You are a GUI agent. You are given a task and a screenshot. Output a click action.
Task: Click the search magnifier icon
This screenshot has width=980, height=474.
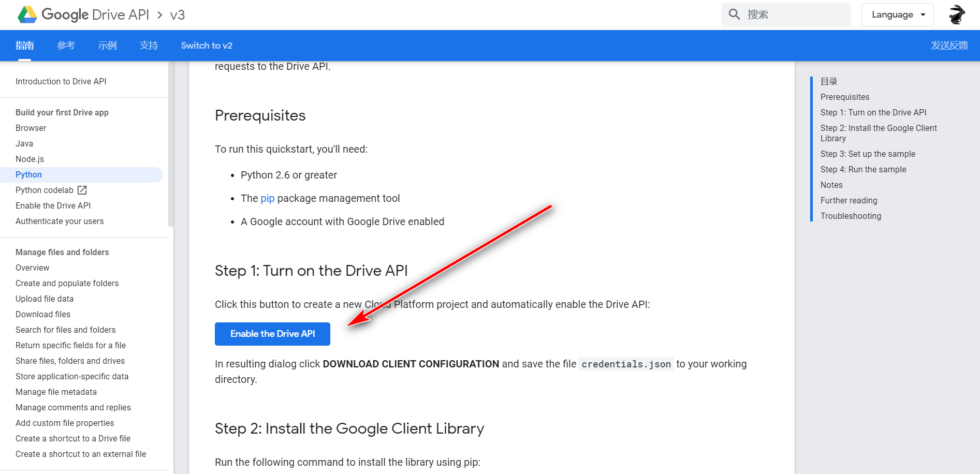[x=734, y=14]
